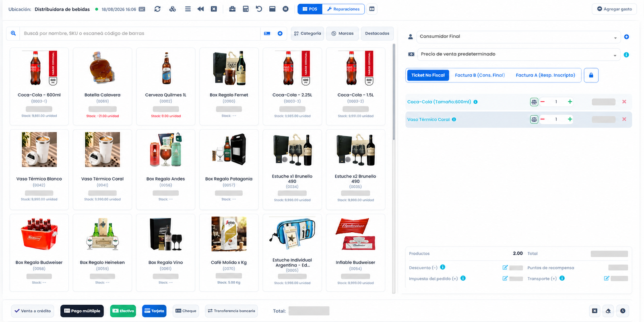Show info about Descuento

pos(443,267)
